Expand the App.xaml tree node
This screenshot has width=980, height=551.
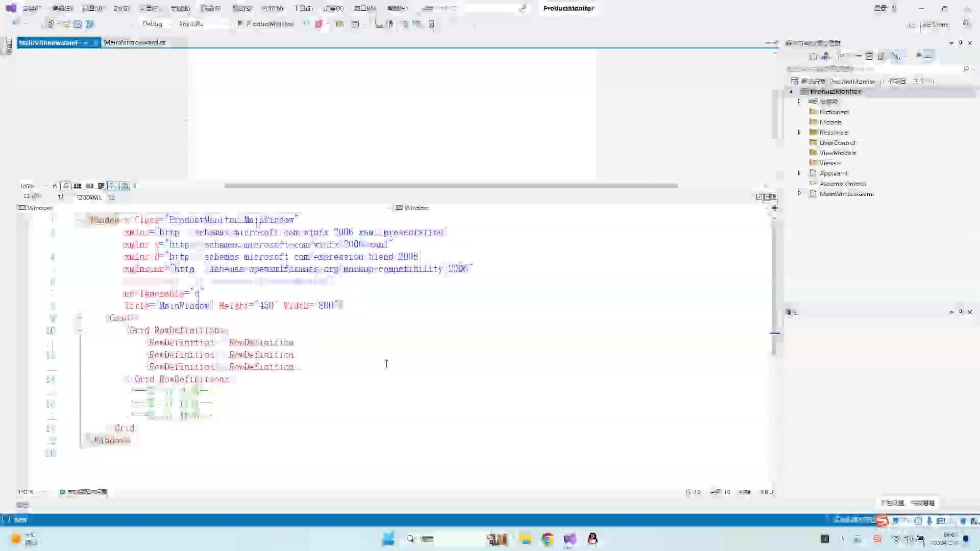(799, 173)
